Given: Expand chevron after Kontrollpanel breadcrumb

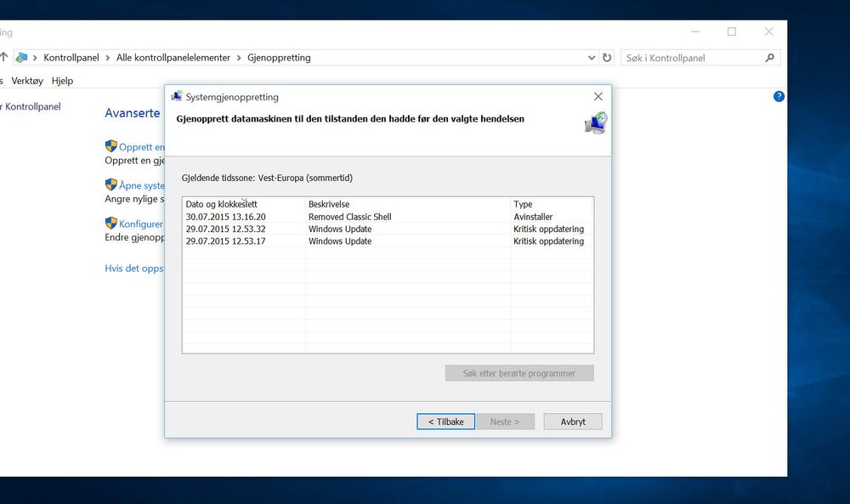Looking at the screenshot, I should [x=107, y=58].
